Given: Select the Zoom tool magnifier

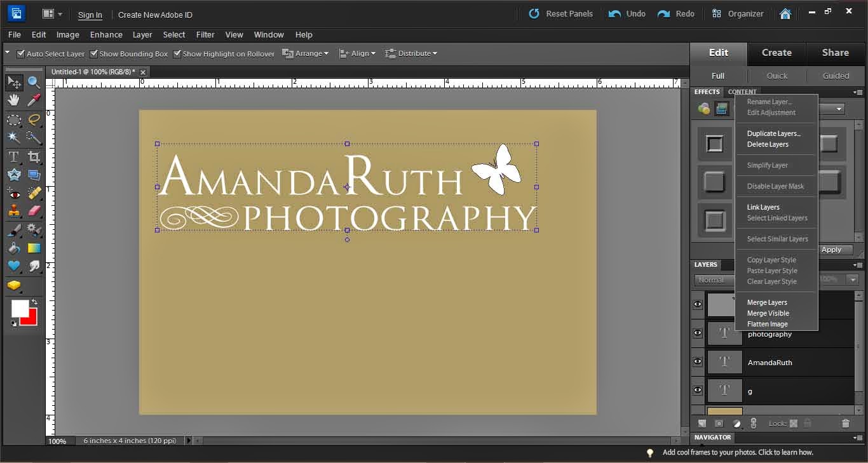Looking at the screenshot, I should tap(34, 83).
